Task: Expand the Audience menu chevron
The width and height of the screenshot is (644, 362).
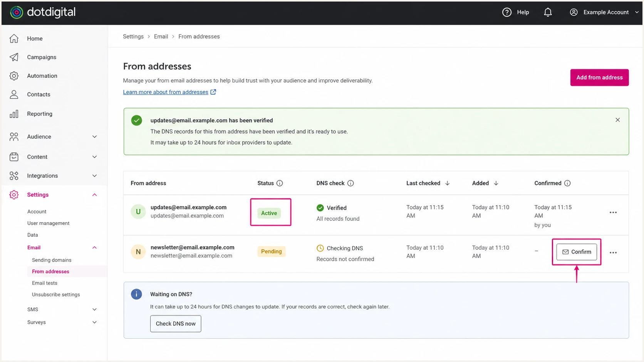Action: (95, 137)
